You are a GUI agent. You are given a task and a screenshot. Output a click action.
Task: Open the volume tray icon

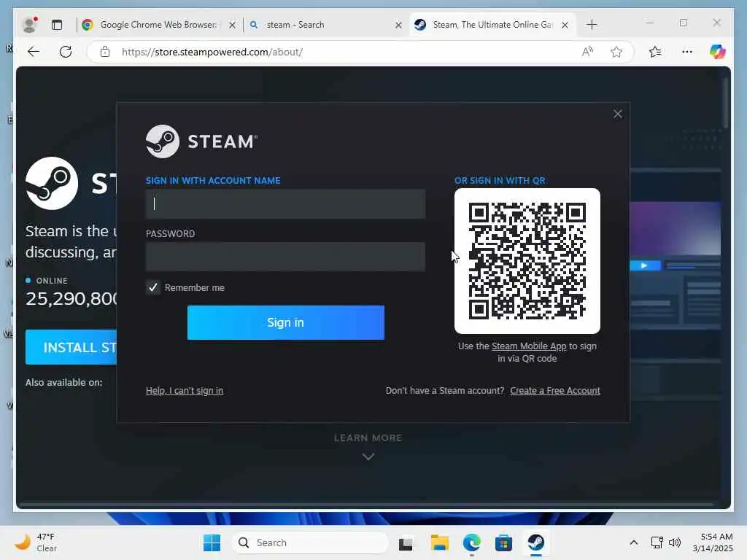coord(675,542)
